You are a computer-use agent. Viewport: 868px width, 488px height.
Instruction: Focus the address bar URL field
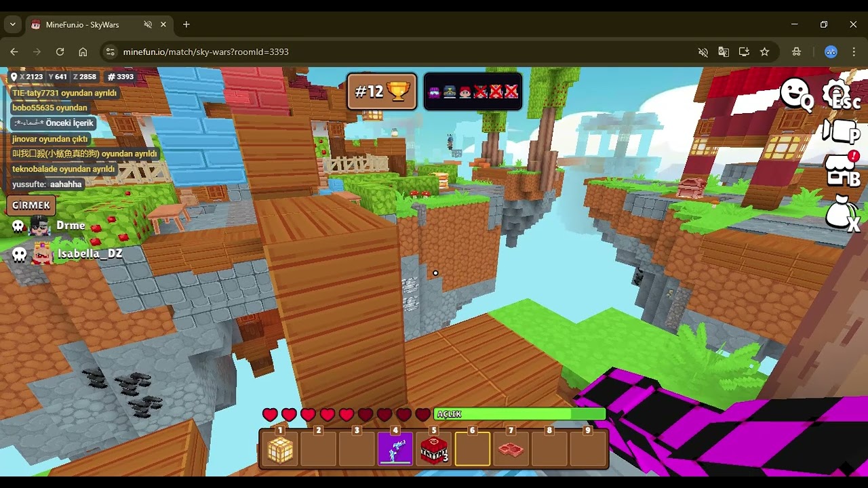[x=407, y=52]
